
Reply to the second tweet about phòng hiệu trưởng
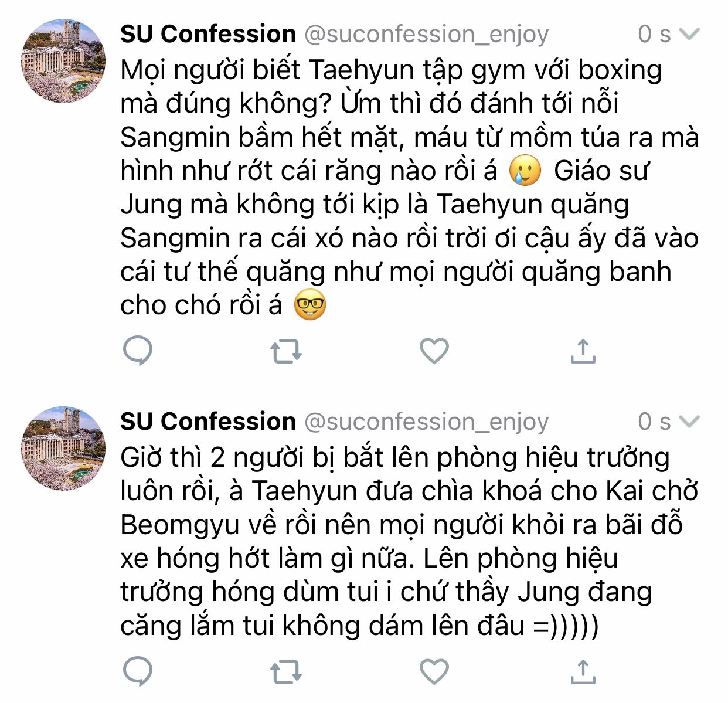pos(138,671)
